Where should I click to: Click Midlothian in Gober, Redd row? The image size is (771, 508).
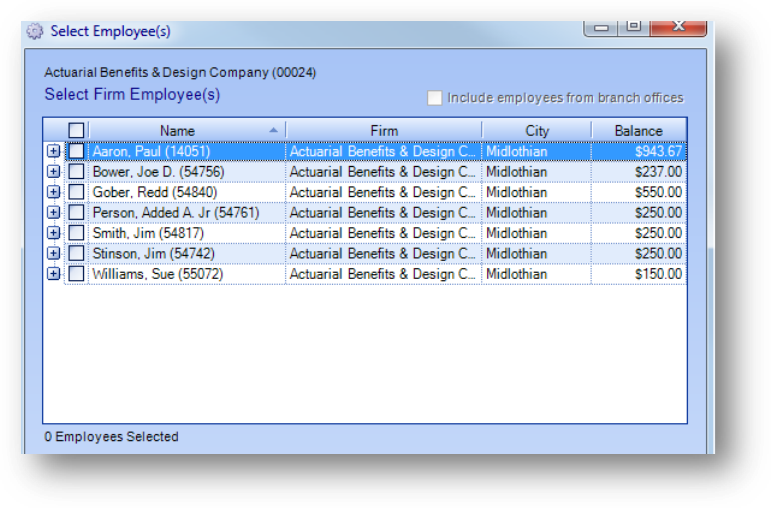coord(536,192)
